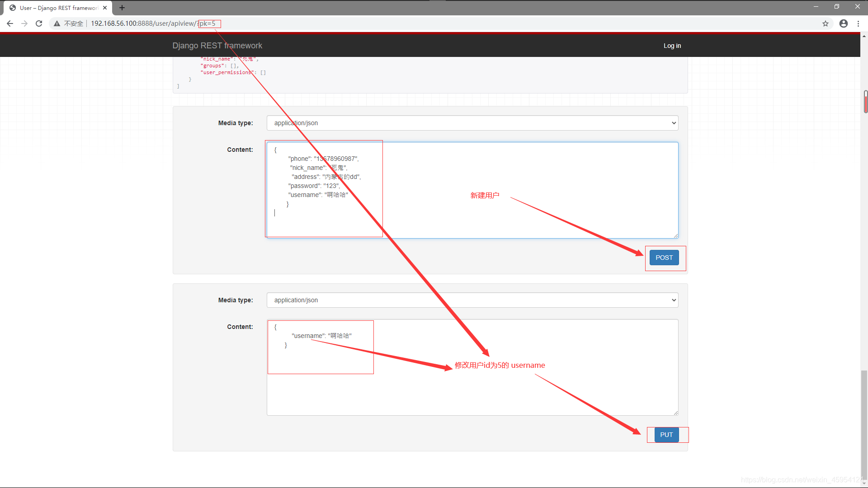Minimize the Chrome window
The height and width of the screenshot is (488, 868).
(816, 6)
